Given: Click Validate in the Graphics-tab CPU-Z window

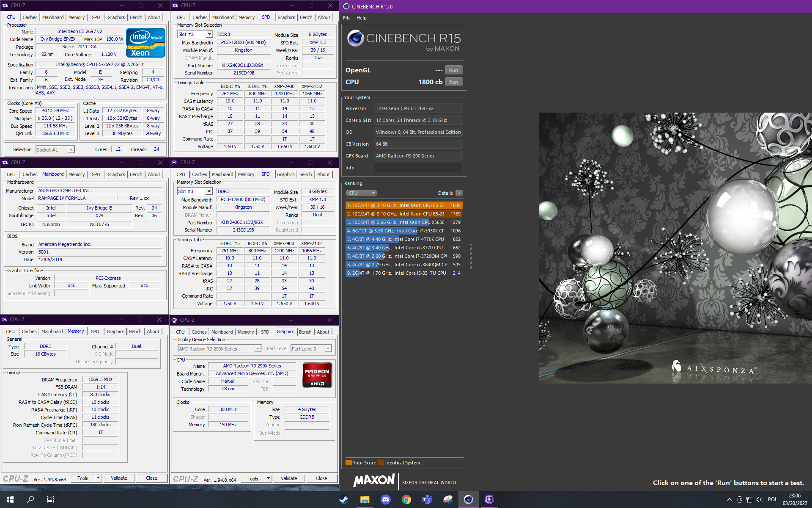Looking at the screenshot, I should [289, 478].
